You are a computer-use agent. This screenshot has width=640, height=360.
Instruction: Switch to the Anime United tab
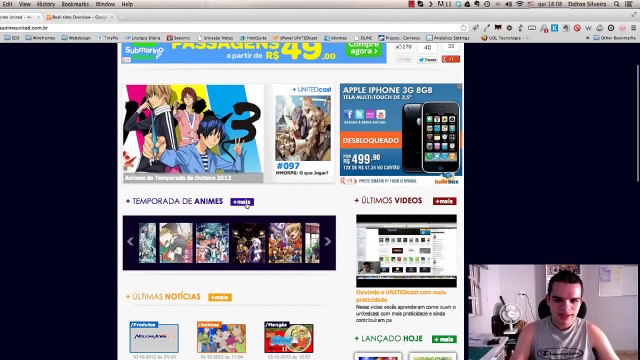tap(18, 17)
